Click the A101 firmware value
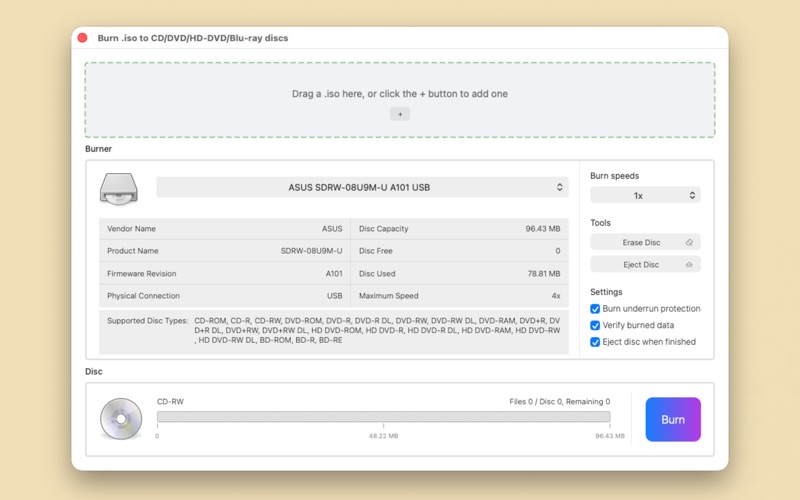The image size is (800, 500). (334, 273)
